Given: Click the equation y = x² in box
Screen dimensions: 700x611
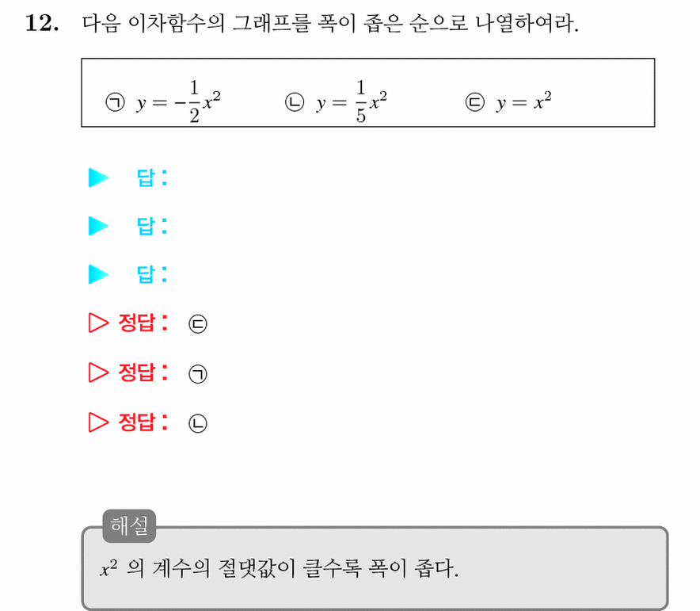Looking at the screenshot, I should 523,101.
